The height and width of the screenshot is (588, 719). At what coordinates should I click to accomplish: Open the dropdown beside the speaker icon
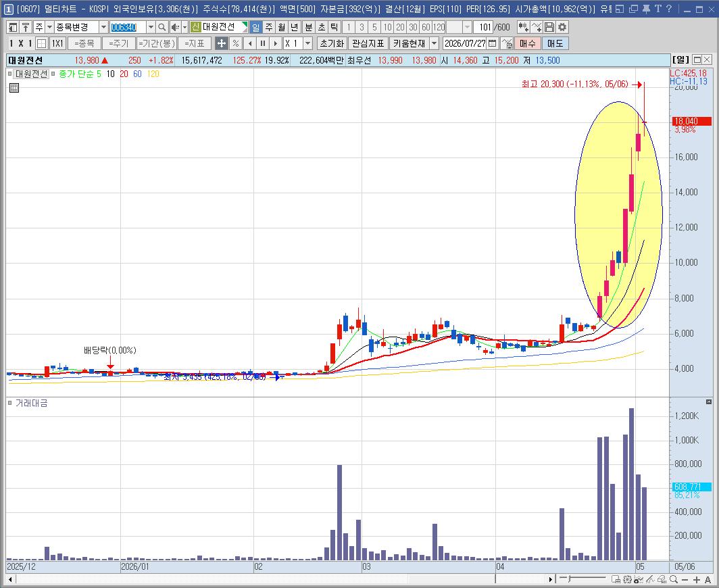tap(184, 28)
